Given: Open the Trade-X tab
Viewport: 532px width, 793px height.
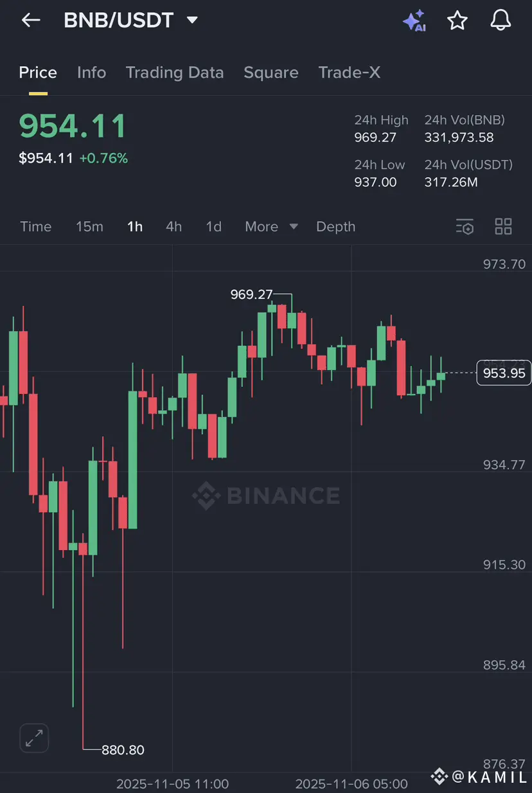Looking at the screenshot, I should 349,73.
